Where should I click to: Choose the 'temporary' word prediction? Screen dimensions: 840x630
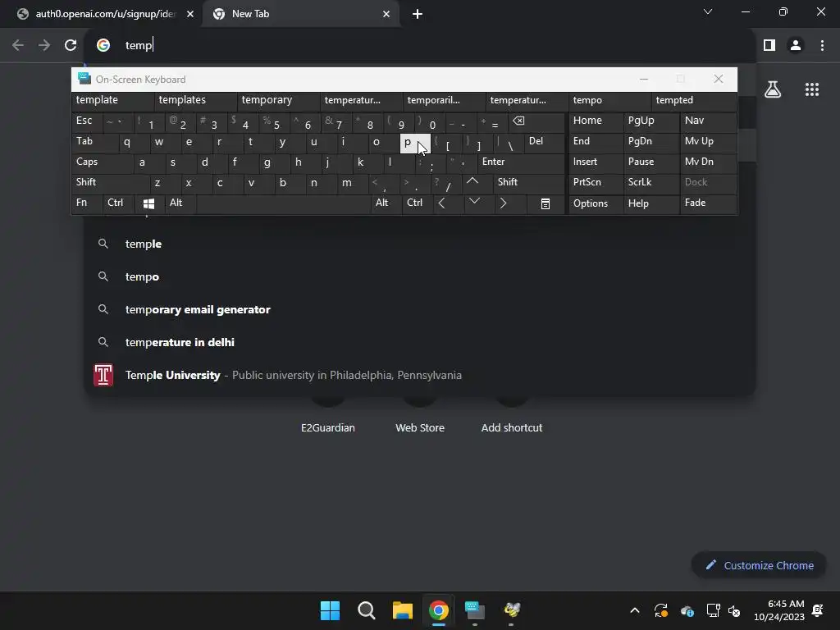tap(279, 101)
